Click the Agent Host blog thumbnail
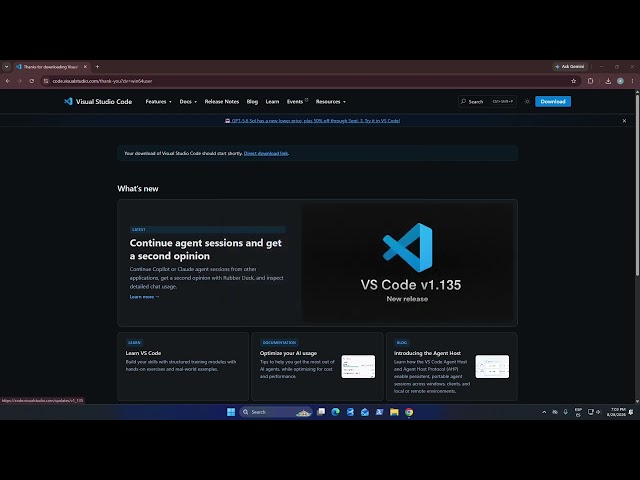 [492, 367]
